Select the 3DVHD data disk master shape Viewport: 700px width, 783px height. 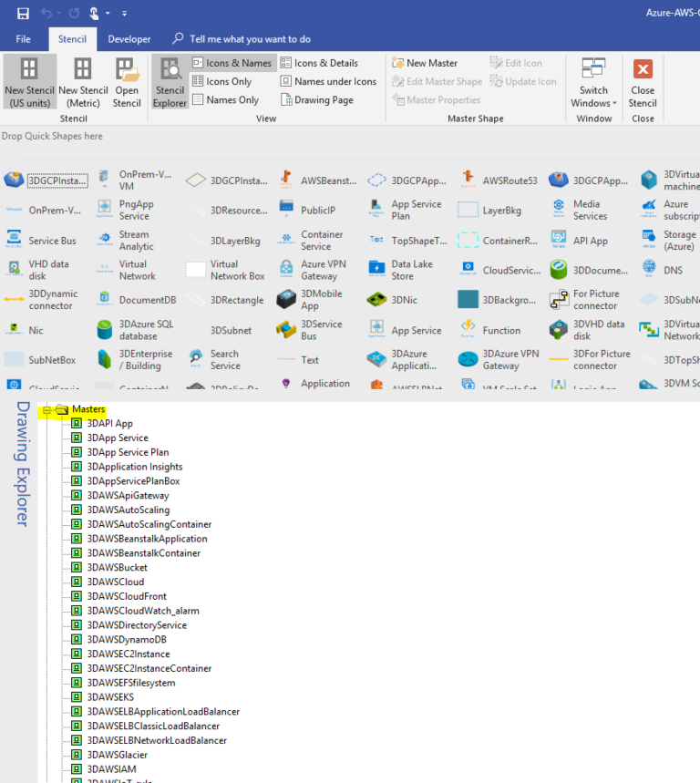[587, 330]
